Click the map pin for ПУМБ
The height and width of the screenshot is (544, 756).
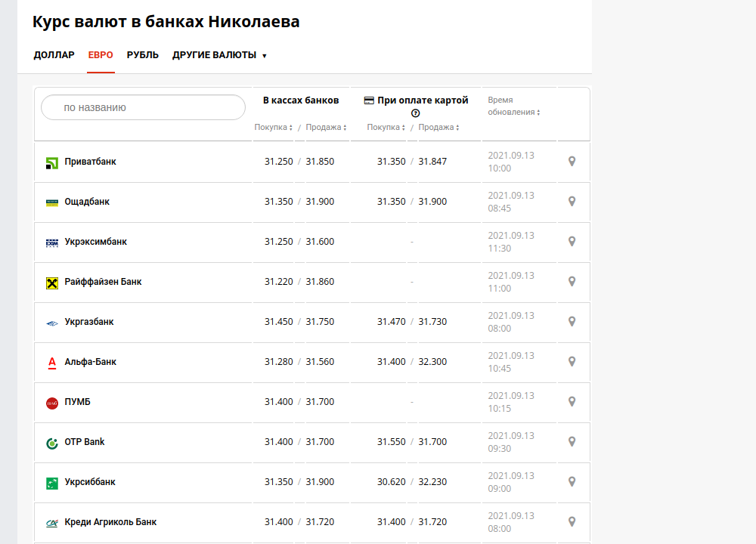[572, 401]
